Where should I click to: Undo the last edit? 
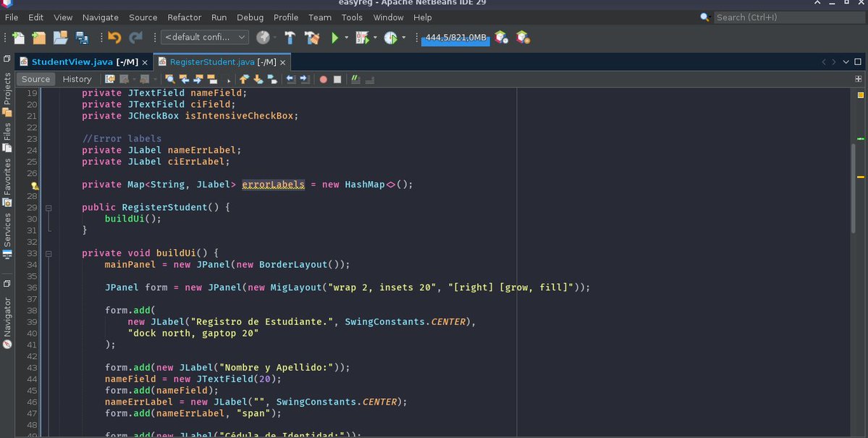(x=114, y=38)
